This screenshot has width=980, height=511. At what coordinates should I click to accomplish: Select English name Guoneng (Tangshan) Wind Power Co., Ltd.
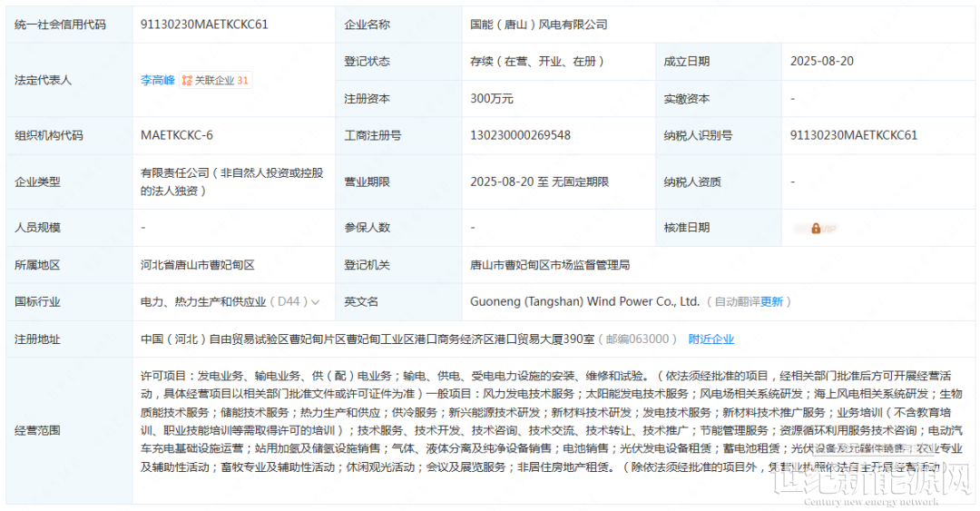(585, 302)
